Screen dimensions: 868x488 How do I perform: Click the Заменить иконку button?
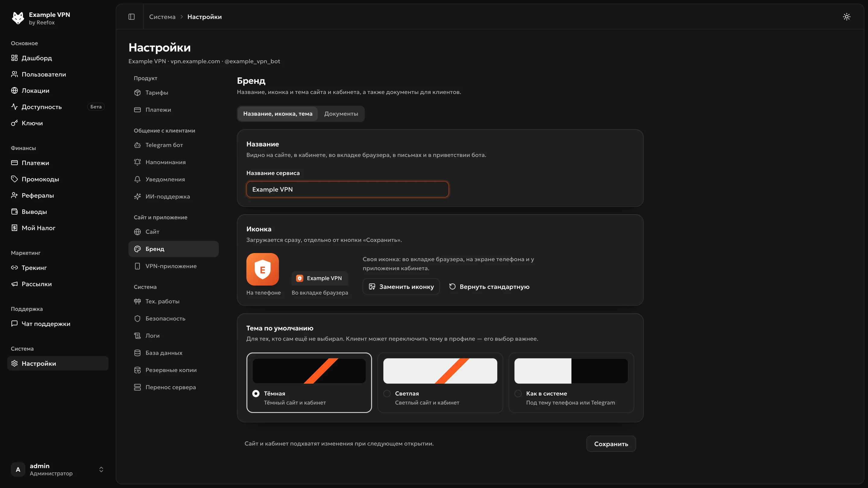pos(401,286)
